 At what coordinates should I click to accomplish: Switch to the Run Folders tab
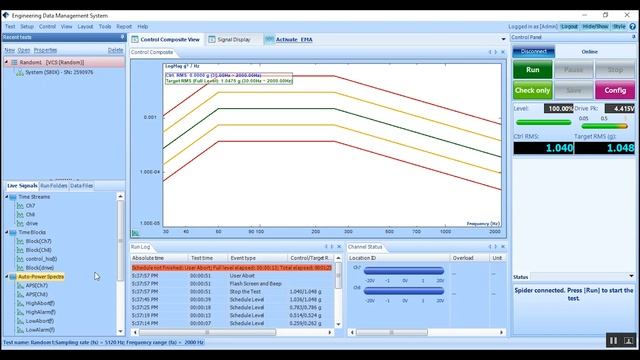[x=53, y=186]
